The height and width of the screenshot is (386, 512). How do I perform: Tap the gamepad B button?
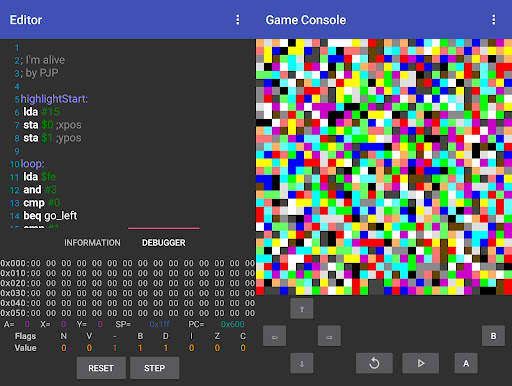[x=493, y=336]
